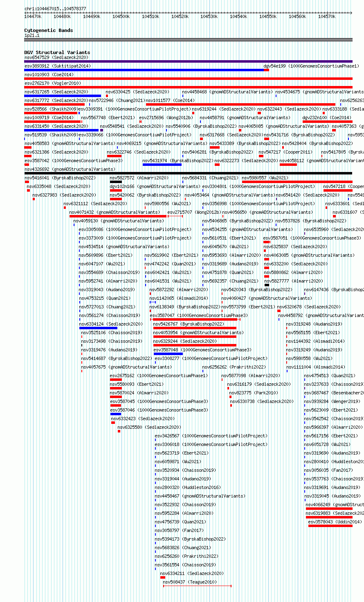364x602 pixels.
Task: Click the purple nsv6547529 variant bar
Action: pos(188,61)
